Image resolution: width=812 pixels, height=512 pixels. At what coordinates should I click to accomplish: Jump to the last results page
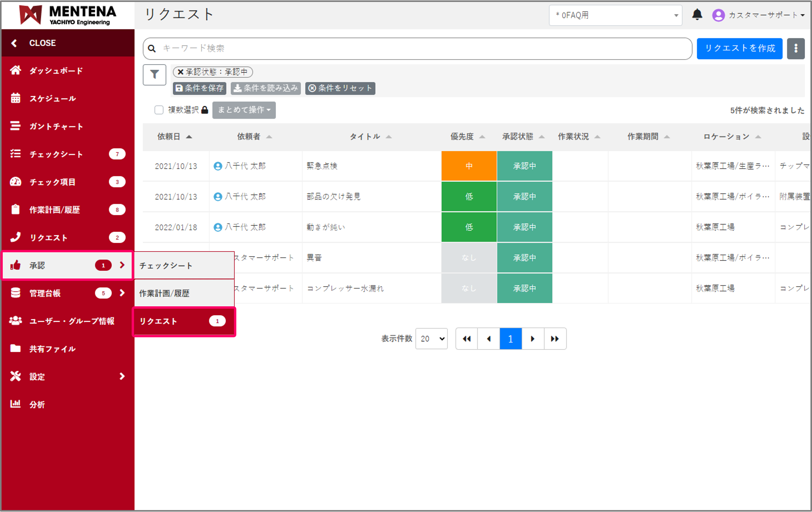[555, 338]
